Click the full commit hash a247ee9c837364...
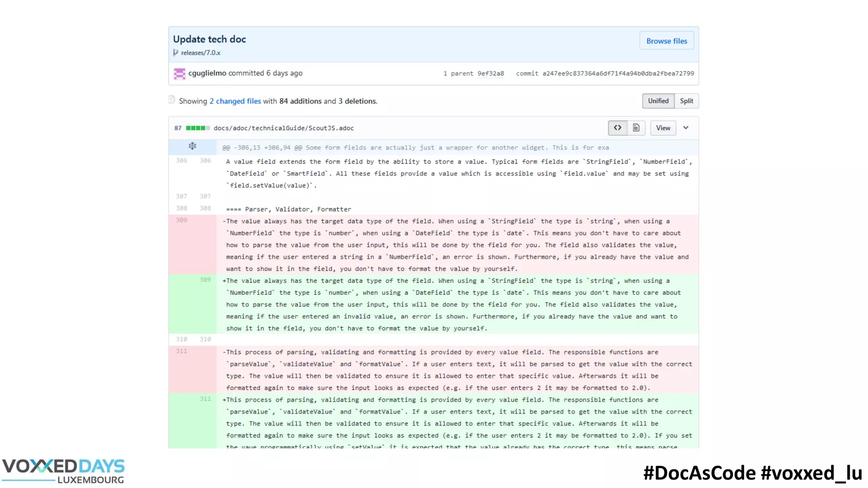868x488 pixels. 618,73
